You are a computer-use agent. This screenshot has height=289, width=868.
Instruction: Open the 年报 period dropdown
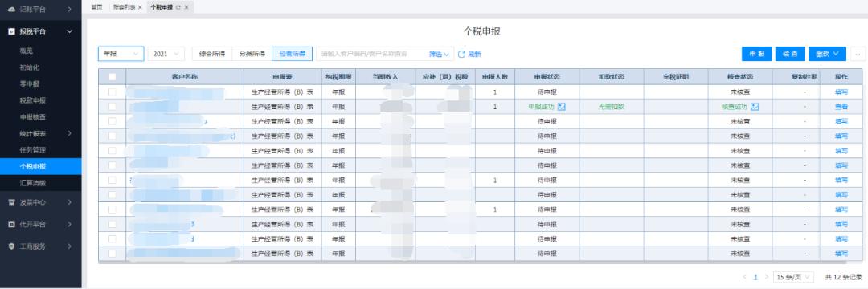121,54
